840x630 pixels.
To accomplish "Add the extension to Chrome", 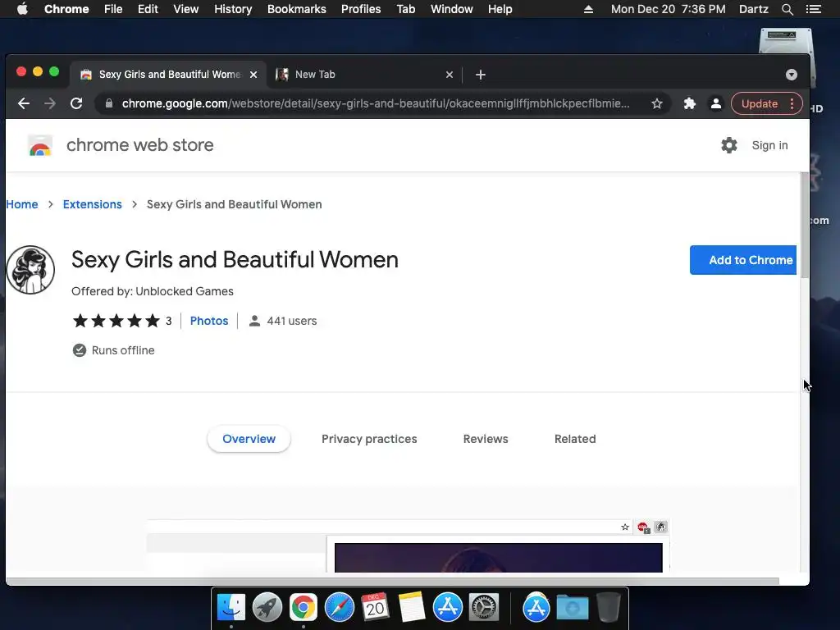I will pyautogui.click(x=743, y=260).
